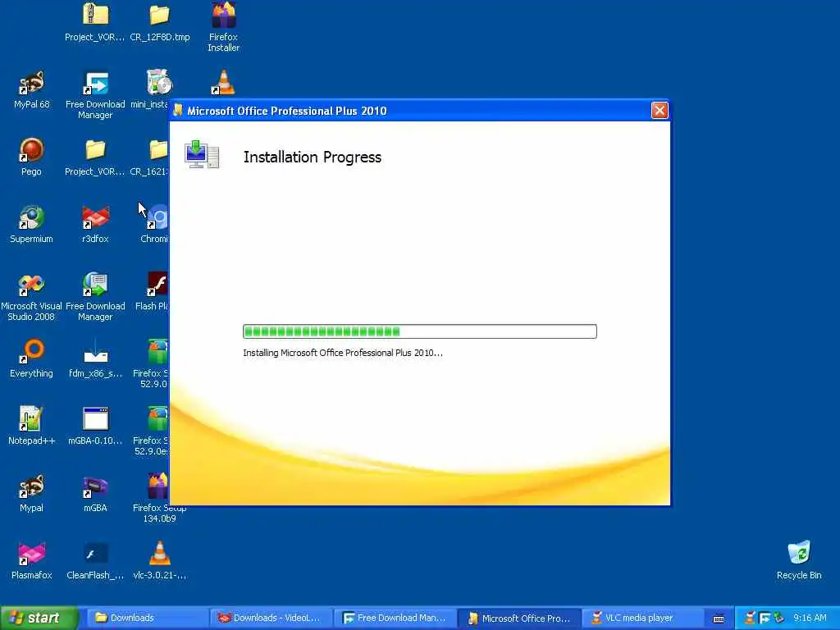
Task: Click the 'Installation Progress' heading
Action: (x=313, y=157)
